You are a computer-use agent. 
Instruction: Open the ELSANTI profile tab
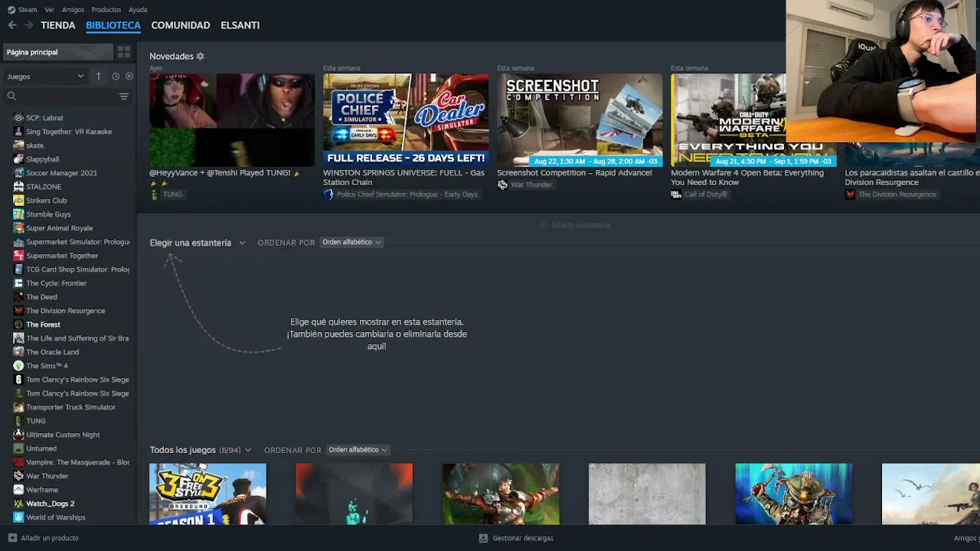click(x=240, y=25)
